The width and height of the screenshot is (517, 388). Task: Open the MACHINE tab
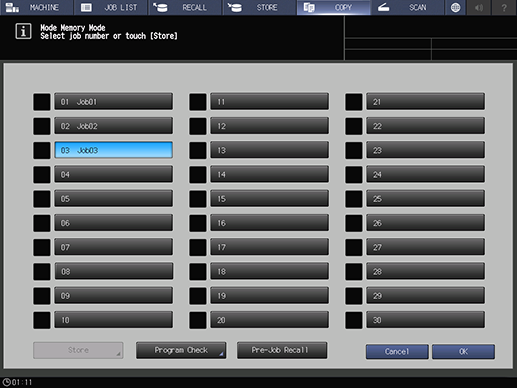point(37,7)
